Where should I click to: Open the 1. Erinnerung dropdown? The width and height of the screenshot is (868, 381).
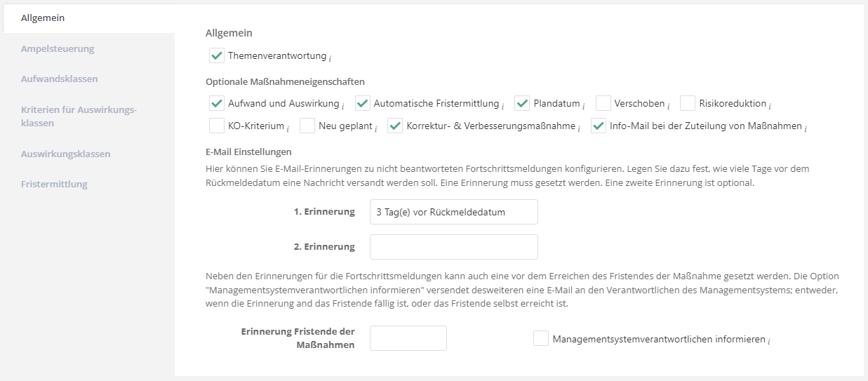tap(453, 212)
